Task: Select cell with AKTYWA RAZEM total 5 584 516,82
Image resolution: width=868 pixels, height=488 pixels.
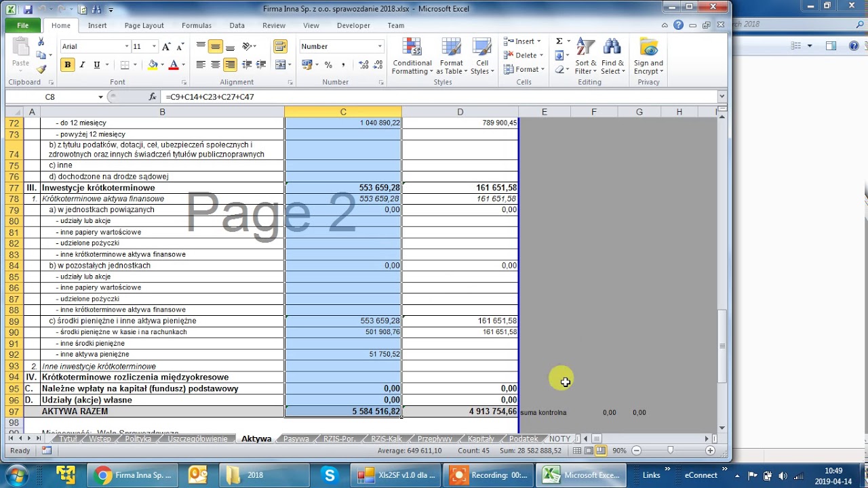Action: (x=343, y=411)
